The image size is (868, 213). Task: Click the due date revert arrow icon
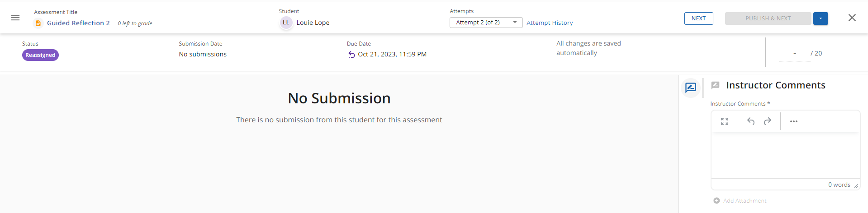351,55
